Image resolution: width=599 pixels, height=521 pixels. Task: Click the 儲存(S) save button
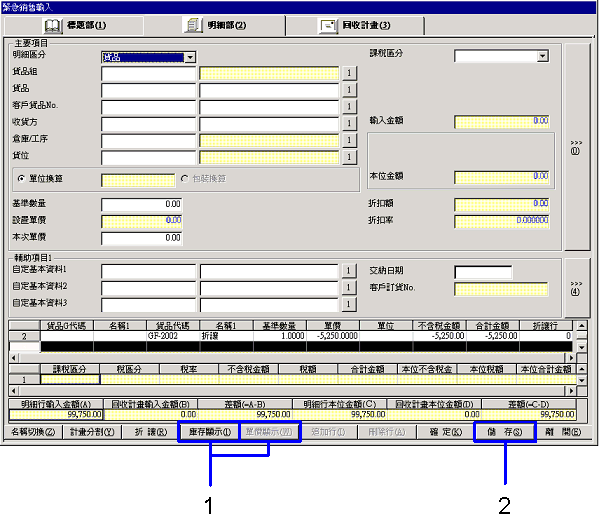coord(505,432)
